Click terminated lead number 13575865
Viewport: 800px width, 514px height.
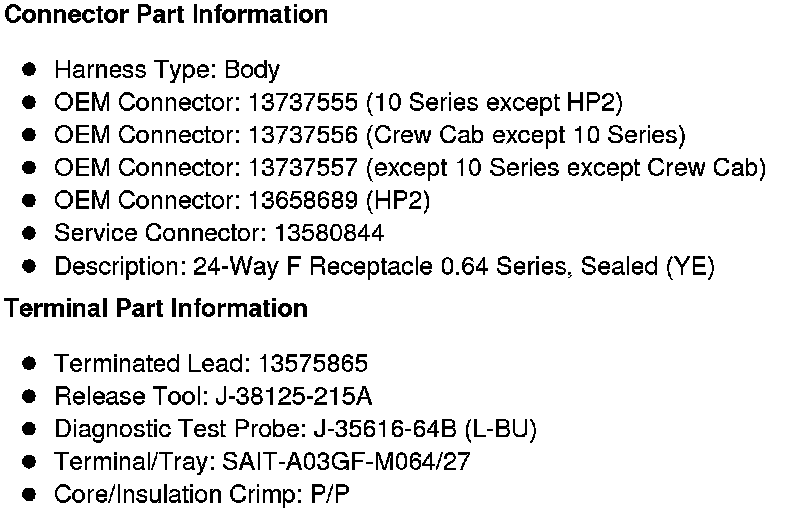pos(313,363)
